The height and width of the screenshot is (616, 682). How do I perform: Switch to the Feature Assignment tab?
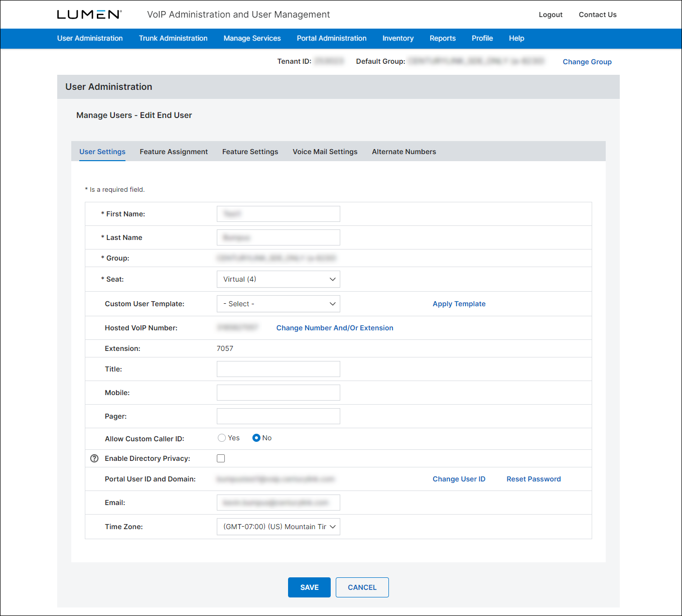click(174, 152)
